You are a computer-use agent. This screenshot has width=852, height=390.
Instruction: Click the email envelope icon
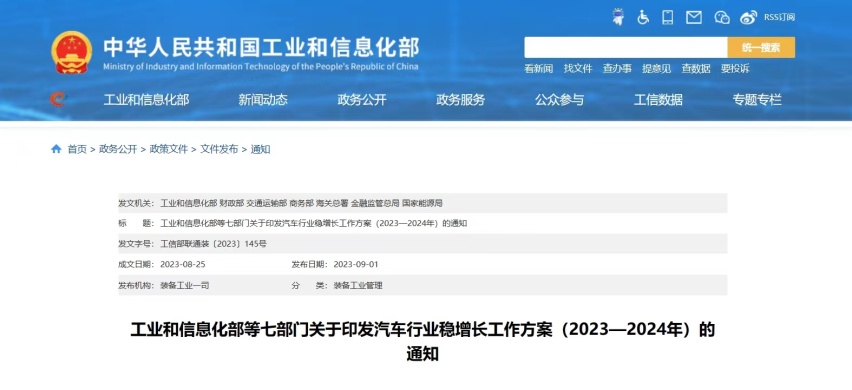pos(694,17)
